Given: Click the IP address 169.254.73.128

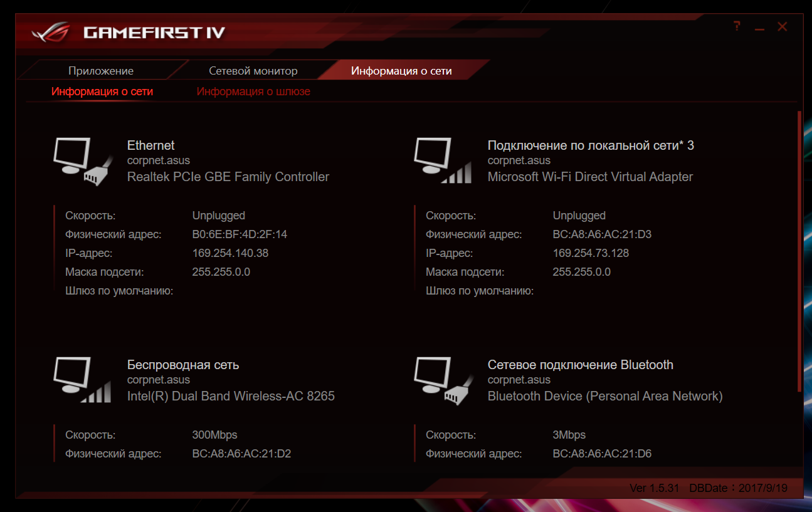Looking at the screenshot, I should coord(591,253).
